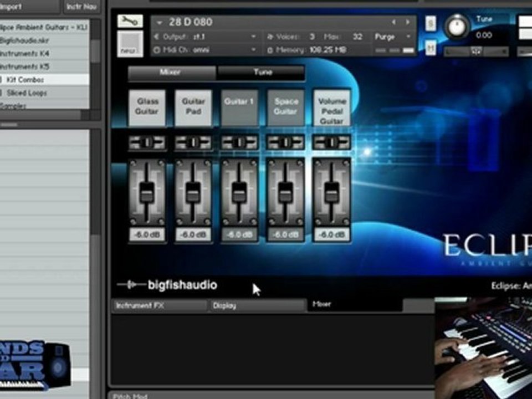Click the keyboard webcam video thumbnail

(x=483, y=348)
